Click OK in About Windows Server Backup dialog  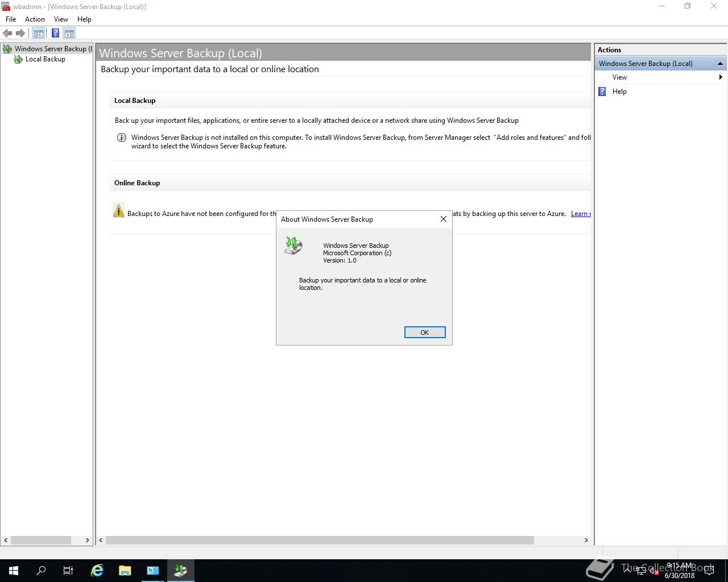(425, 332)
